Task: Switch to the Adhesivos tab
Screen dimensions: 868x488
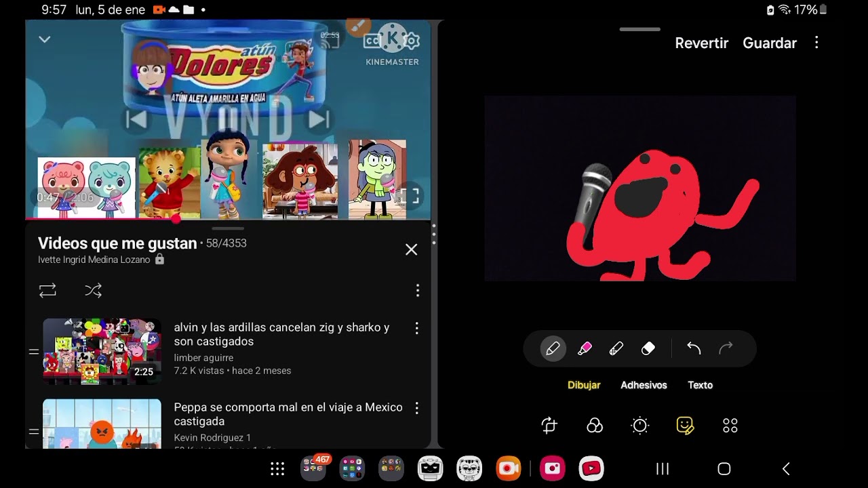Action: (x=644, y=385)
